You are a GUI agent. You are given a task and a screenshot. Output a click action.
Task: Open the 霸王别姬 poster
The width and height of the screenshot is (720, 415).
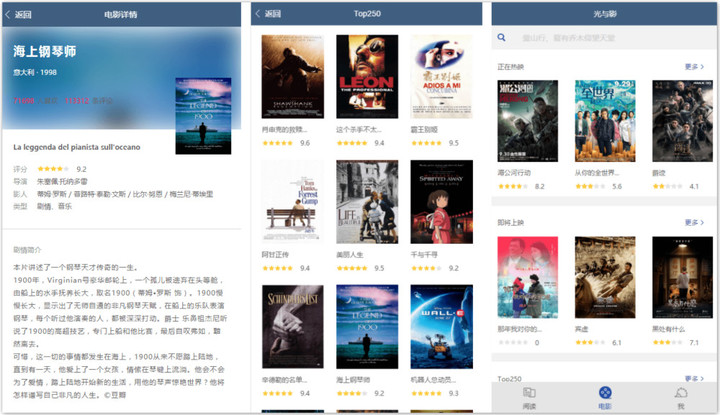click(441, 77)
